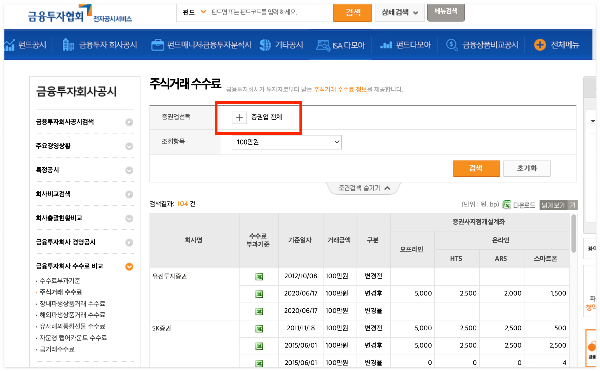Screen dimensions: 600x371
Task: Open 펀드공시 main menu
Action: 33,45
